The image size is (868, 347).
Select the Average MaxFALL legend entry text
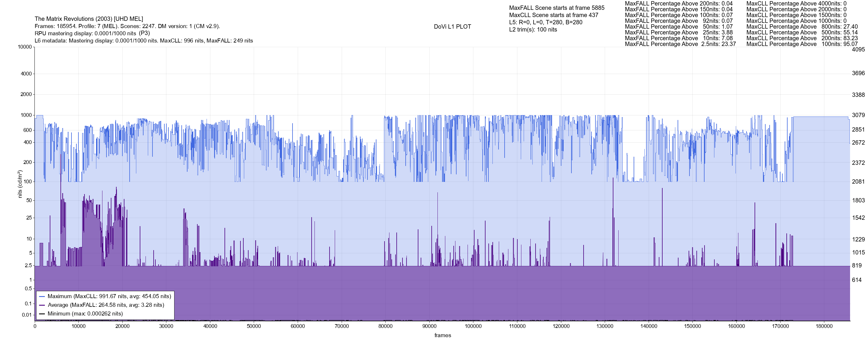pos(106,305)
